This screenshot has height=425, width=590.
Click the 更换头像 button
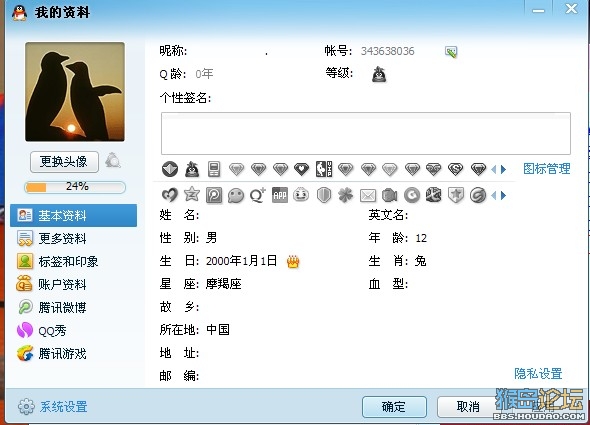point(64,162)
